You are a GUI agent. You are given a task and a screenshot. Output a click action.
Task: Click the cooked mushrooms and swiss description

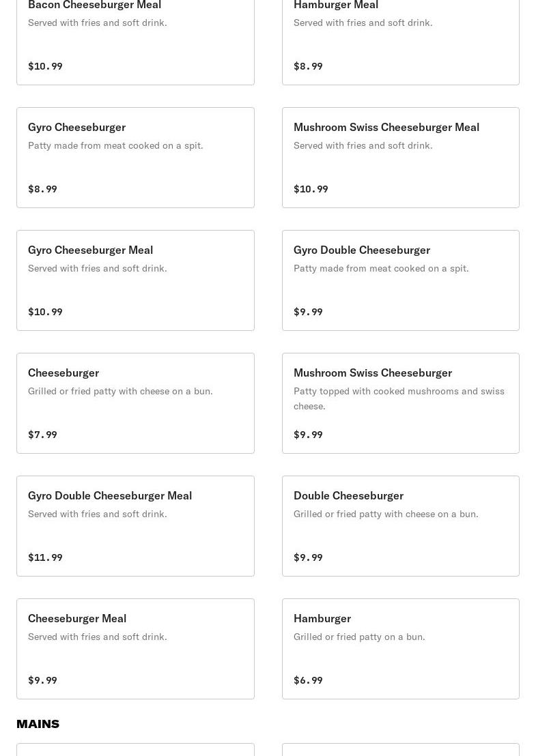pos(399,398)
